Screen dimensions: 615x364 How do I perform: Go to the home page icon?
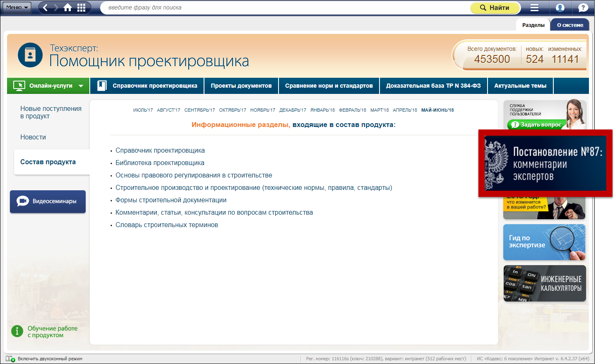[x=67, y=7]
